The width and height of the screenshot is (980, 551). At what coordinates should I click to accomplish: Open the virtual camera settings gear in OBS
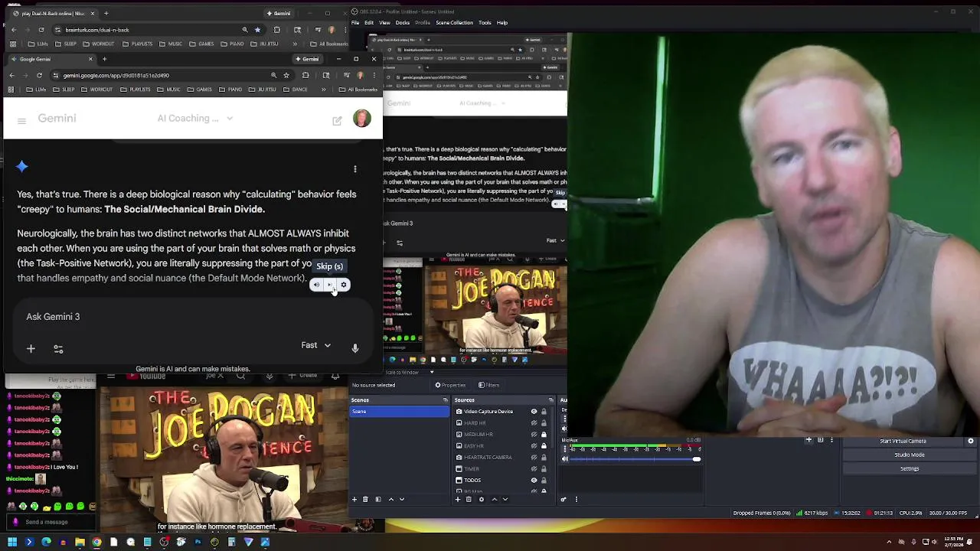pos(971,441)
